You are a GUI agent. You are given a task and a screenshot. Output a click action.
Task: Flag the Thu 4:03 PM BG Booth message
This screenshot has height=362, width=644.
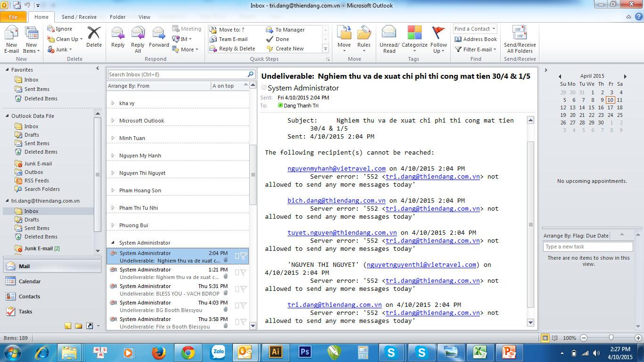coord(244,305)
